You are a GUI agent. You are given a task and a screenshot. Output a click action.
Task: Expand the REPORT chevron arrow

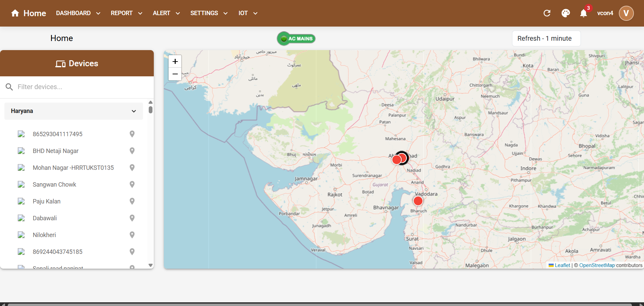point(140,13)
